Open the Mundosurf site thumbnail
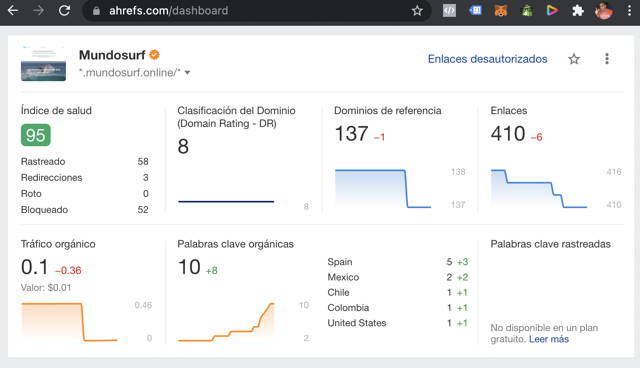The height and width of the screenshot is (368, 640). pos(43,64)
